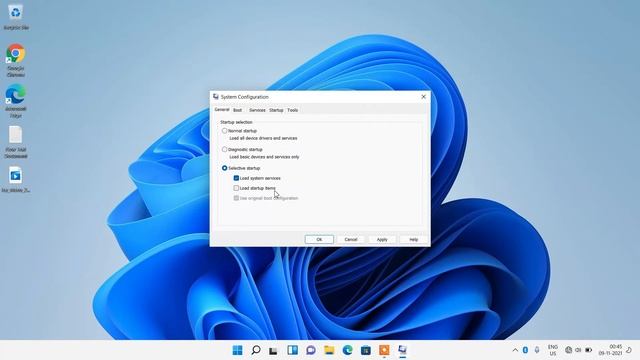The height and width of the screenshot is (360, 640).
Task: Click the Cancel button
Action: (351, 239)
